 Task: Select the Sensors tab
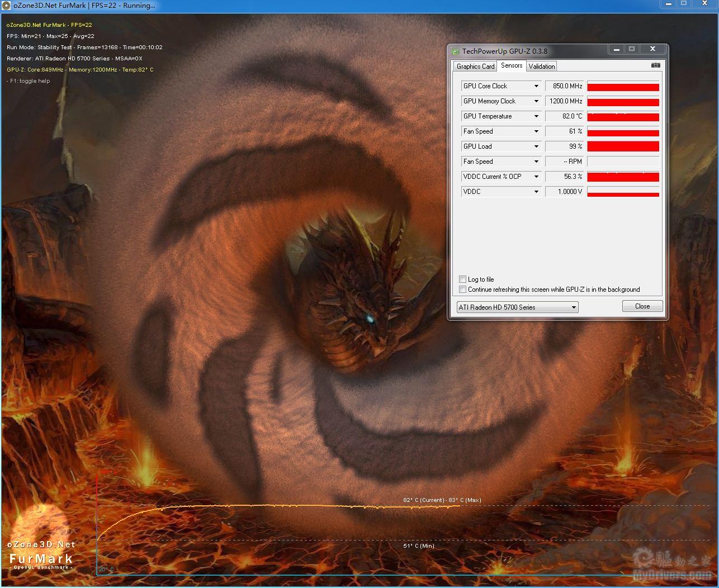[x=511, y=65]
